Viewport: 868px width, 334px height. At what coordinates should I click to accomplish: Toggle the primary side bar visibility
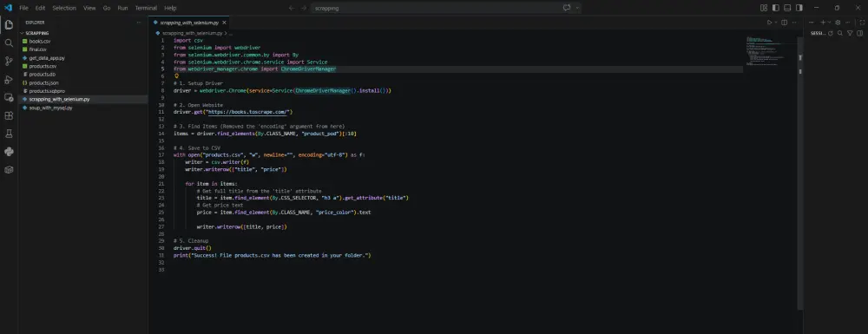coord(775,8)
